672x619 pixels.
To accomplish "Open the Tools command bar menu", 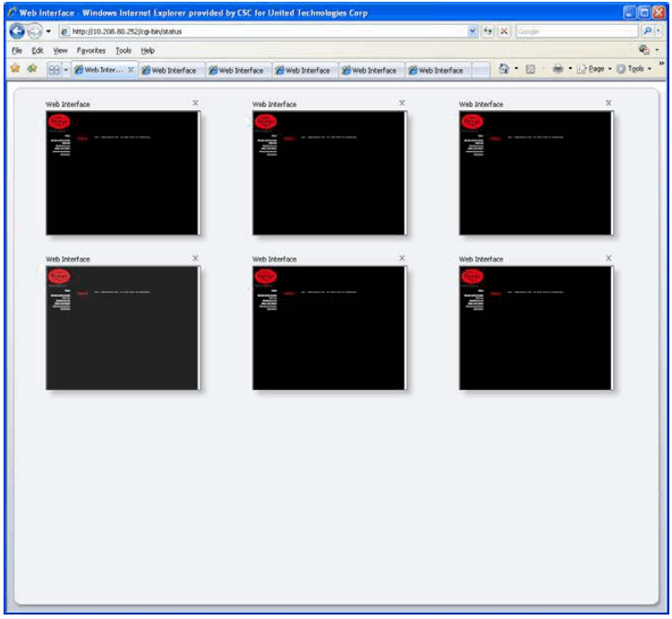I will [634, 69].
